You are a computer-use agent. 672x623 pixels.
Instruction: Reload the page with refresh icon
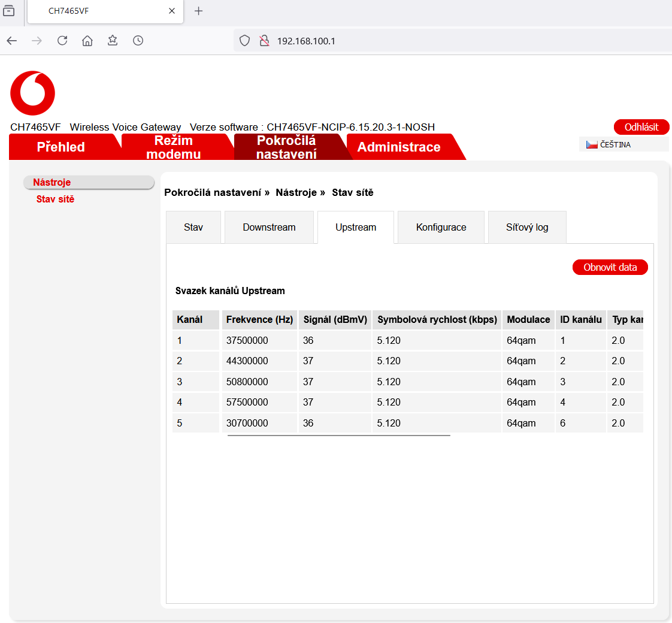[62, 41]
